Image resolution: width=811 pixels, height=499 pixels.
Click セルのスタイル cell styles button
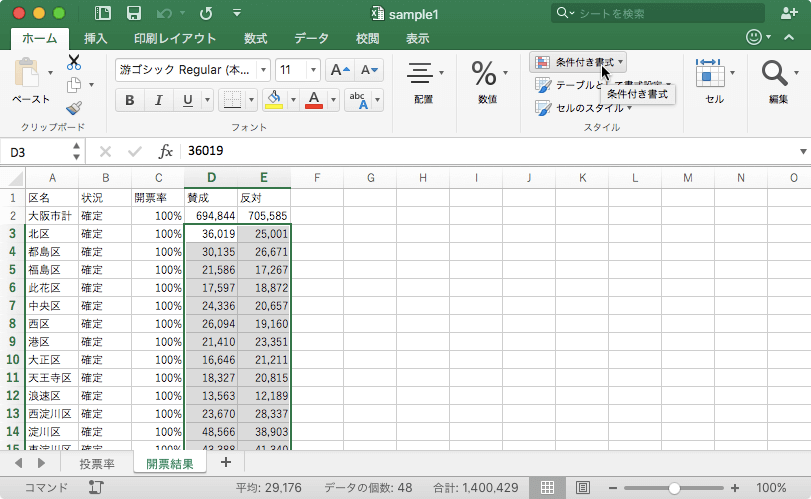(583, 108)
